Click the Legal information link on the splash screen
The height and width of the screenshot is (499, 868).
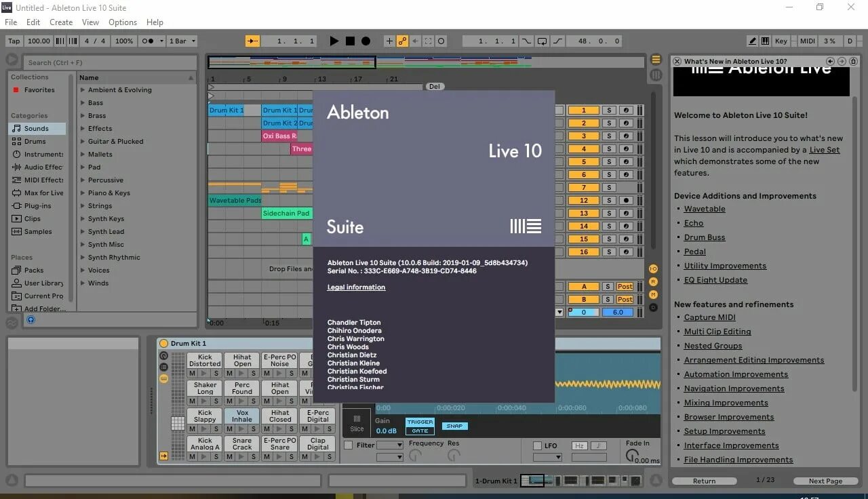tap(356, 287)
